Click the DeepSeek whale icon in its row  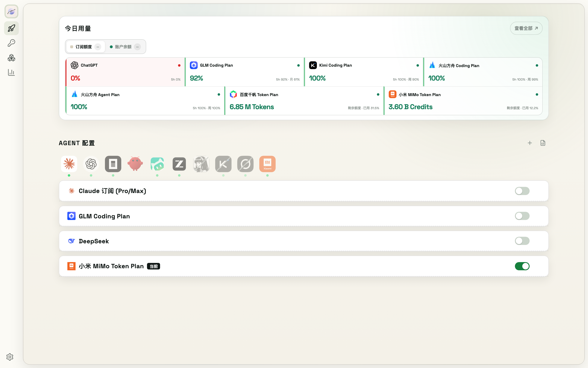coord(71,241)
